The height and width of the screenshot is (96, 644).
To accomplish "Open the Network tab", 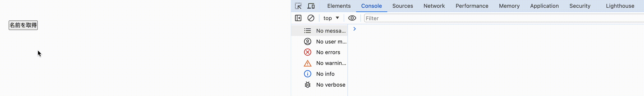I will pos(434,6).
